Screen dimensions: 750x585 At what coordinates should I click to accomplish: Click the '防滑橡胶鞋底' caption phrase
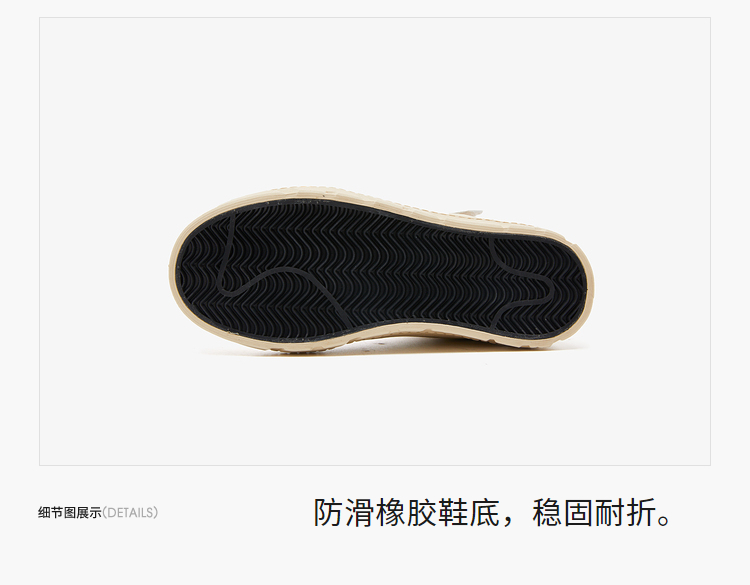[x=407, y=512]
